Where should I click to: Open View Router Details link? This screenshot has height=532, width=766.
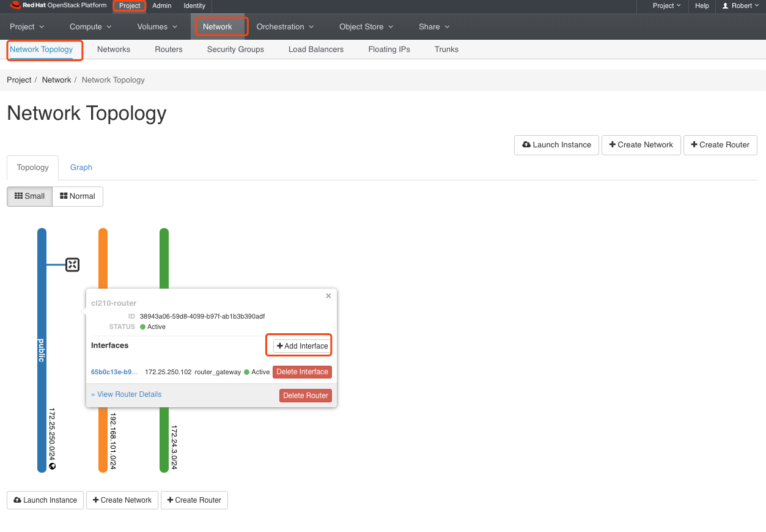(x=127, y=394)
